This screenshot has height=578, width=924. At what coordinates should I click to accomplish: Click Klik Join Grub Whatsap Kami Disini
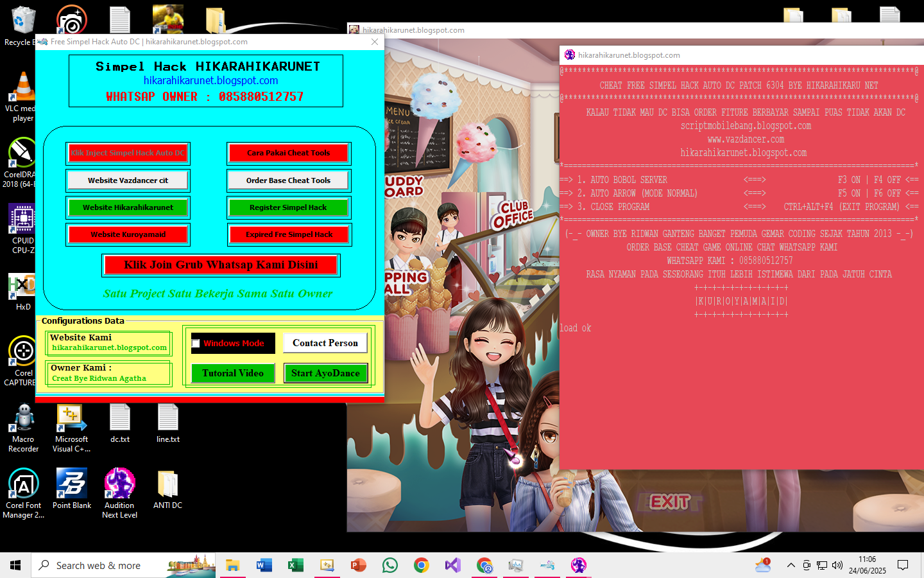[x=221, y=265]
